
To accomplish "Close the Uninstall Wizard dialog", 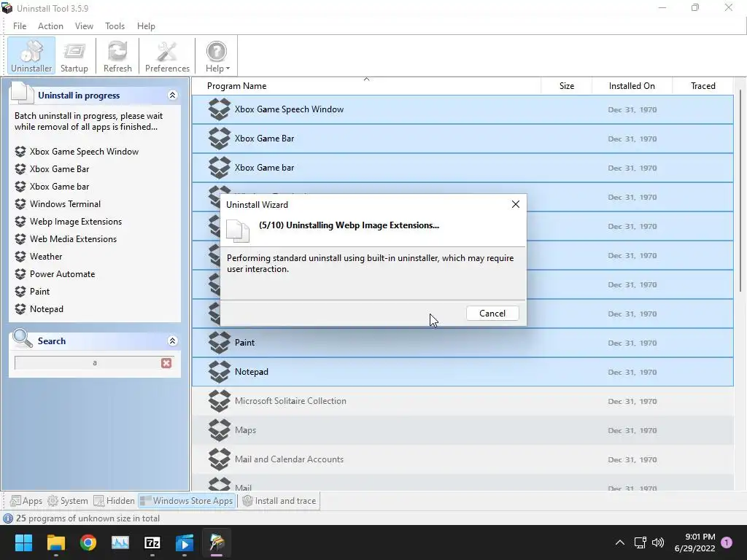I will [x=516, y=204].
